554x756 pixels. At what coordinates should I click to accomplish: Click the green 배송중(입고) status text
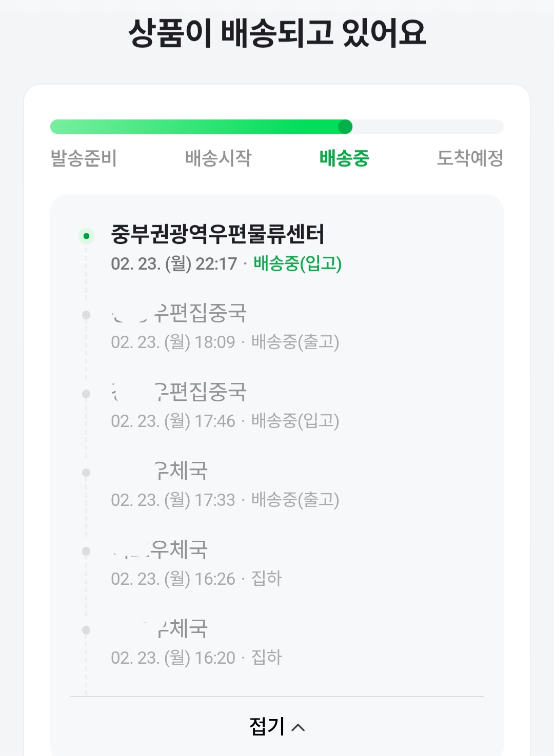tap(298, 263)
